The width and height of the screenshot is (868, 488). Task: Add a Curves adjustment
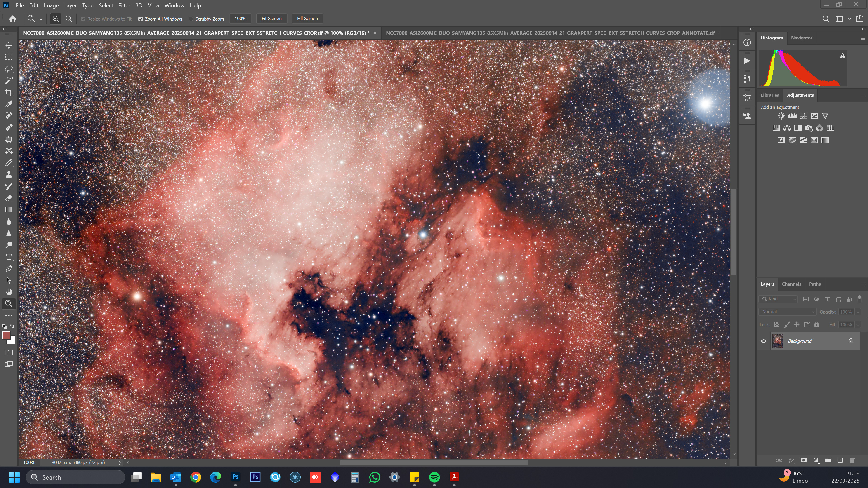803,116
